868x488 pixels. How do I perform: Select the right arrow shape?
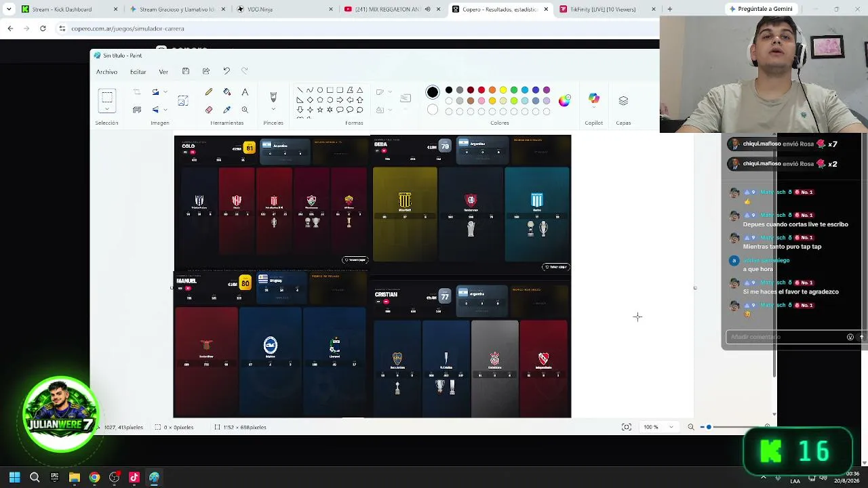(x=340, y=100)
